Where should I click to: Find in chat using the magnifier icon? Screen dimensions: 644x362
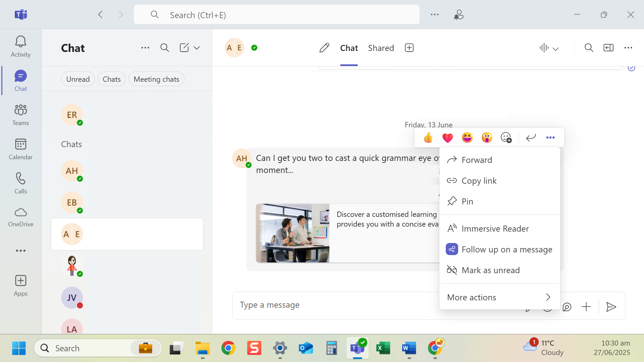589,48
